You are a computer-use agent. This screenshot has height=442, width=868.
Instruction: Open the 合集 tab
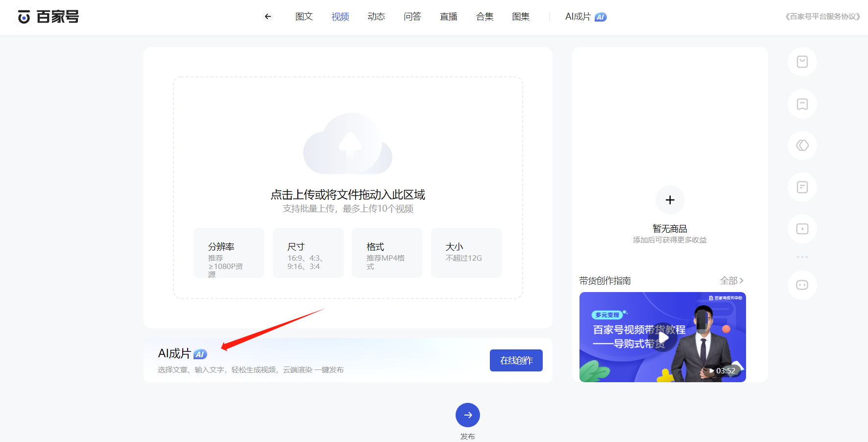[x=485, y=17]
